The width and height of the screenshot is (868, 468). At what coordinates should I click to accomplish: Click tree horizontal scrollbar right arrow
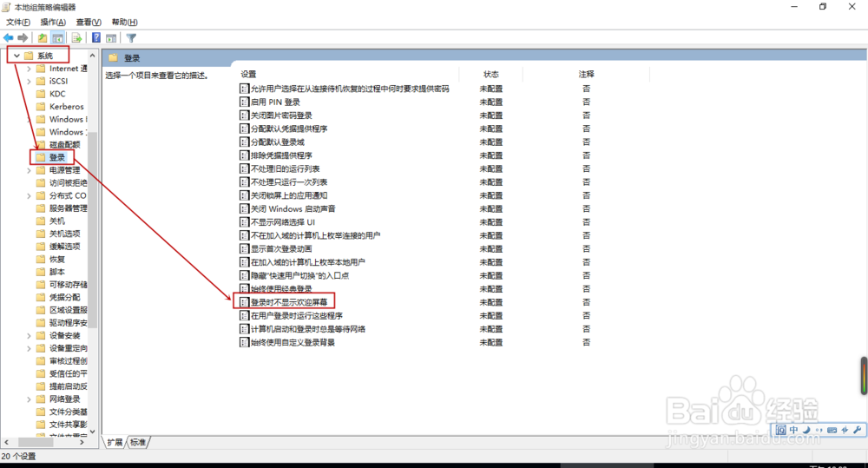pos(82,442)
